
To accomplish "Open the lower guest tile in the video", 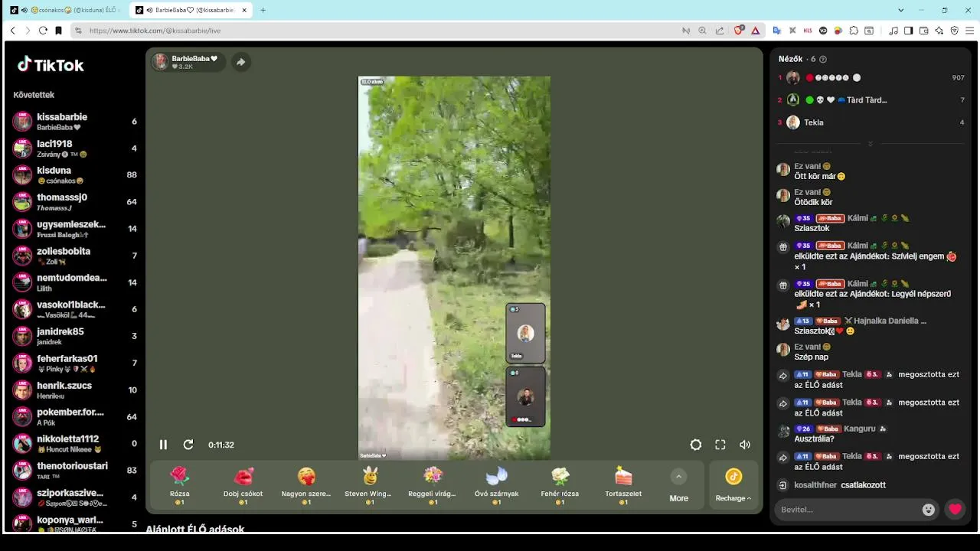I will [525, 396].
